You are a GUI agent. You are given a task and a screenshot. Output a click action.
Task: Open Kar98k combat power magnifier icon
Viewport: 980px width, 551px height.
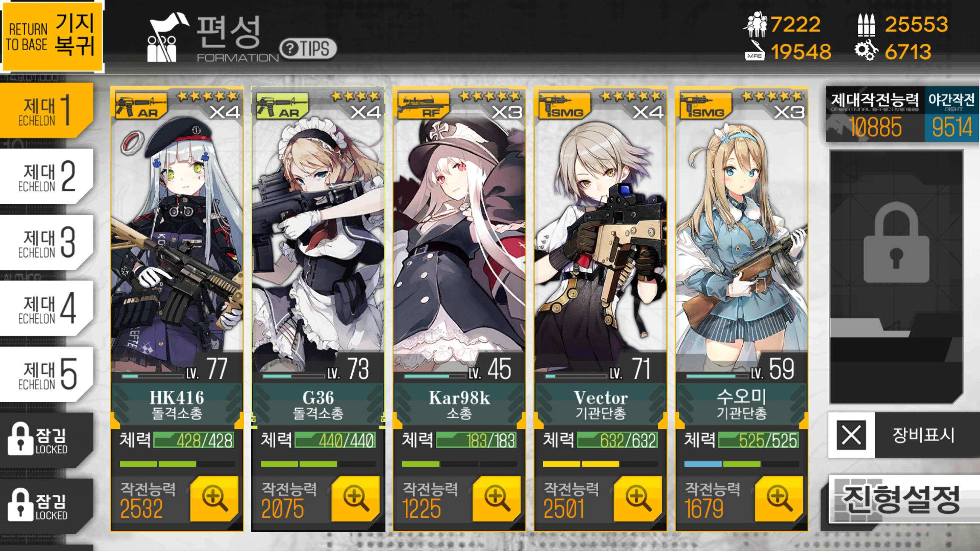(x=497, y=498)
